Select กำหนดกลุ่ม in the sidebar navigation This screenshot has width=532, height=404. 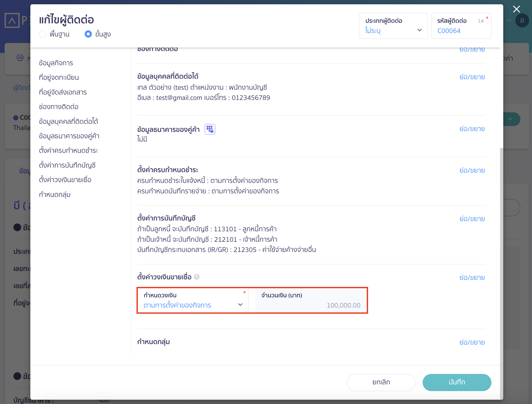click(54, 194)
